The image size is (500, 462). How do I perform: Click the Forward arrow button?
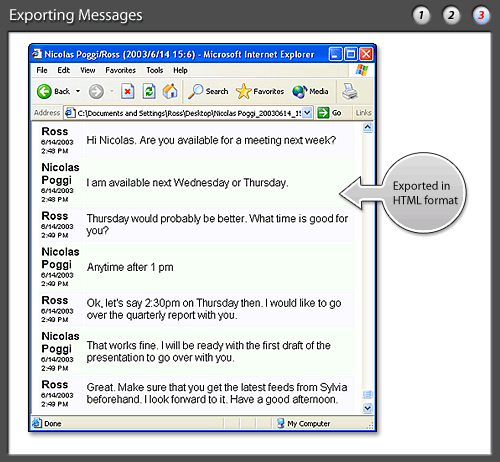point(96,91)
